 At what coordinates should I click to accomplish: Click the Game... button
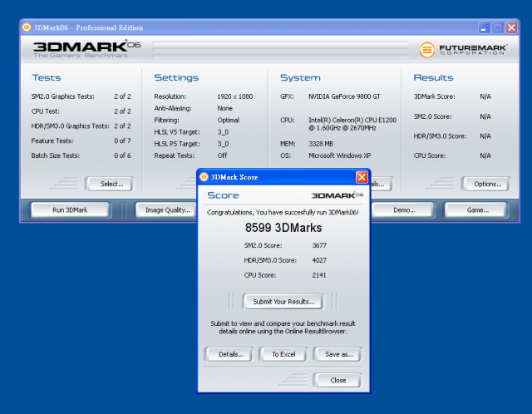476,209
